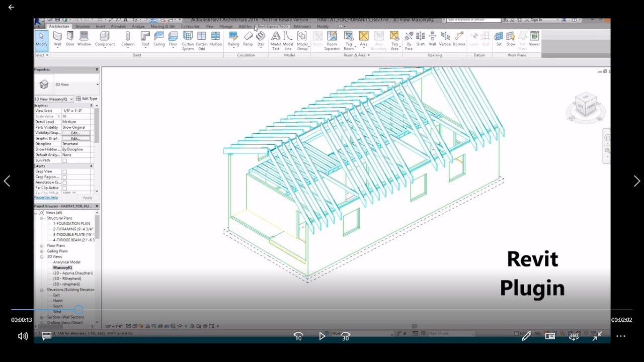Screen dimensions: 644x362
Task: Expand the Floor Plans tree node
Action: 42,246
